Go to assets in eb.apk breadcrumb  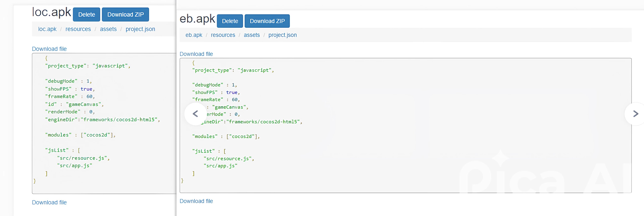click(x=252, y=35)
